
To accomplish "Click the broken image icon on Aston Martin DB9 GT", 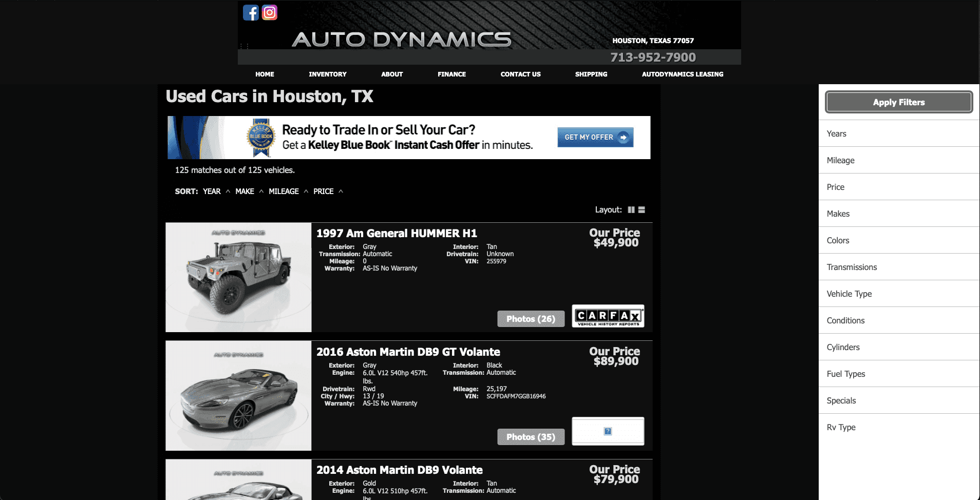I will (x=608, y=431).
